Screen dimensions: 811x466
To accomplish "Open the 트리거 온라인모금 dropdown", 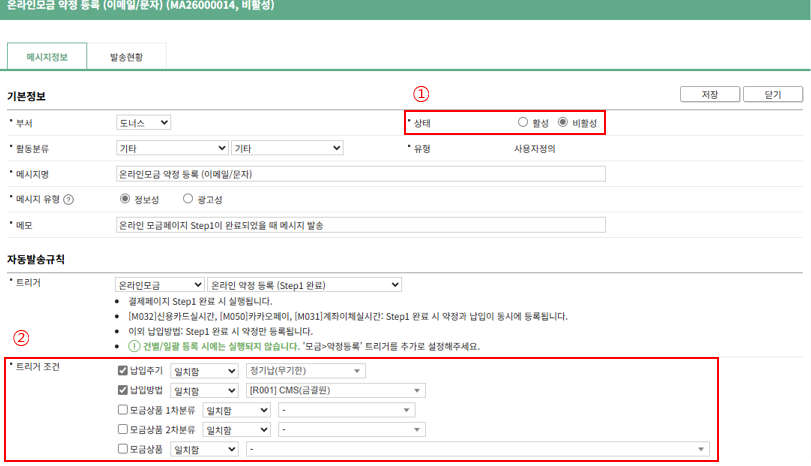I will [x=159, y=285].
